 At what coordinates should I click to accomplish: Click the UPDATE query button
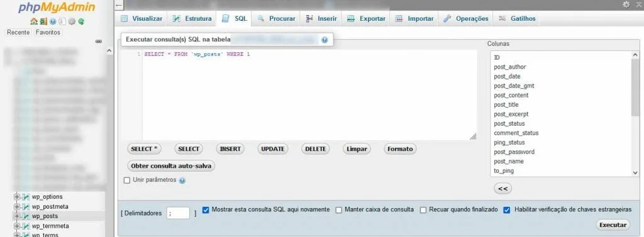[273, 149]
